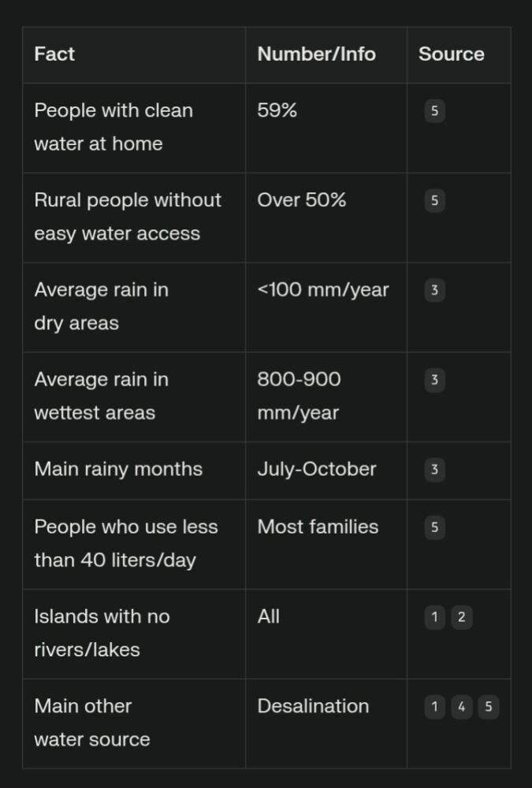Click the Number/Info column header
The width and height of the screenshot is (532, 788).
click(x=316, y=54)
